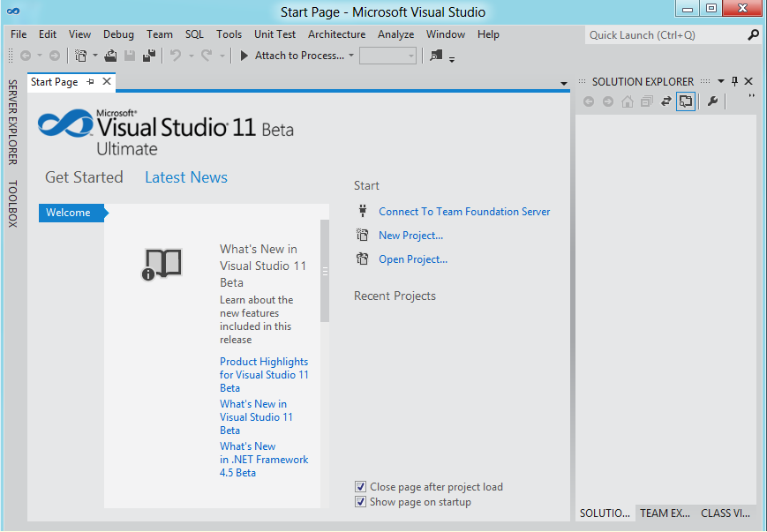Open the Debug menu
The height and width of the screenshot is (532, 767).
[118, 34]
